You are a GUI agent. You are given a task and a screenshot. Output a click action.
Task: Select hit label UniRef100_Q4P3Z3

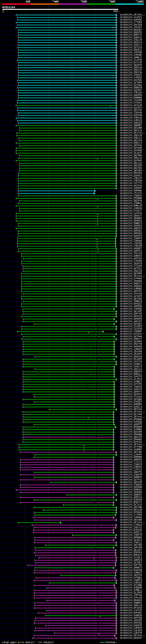tap(131, 251)
